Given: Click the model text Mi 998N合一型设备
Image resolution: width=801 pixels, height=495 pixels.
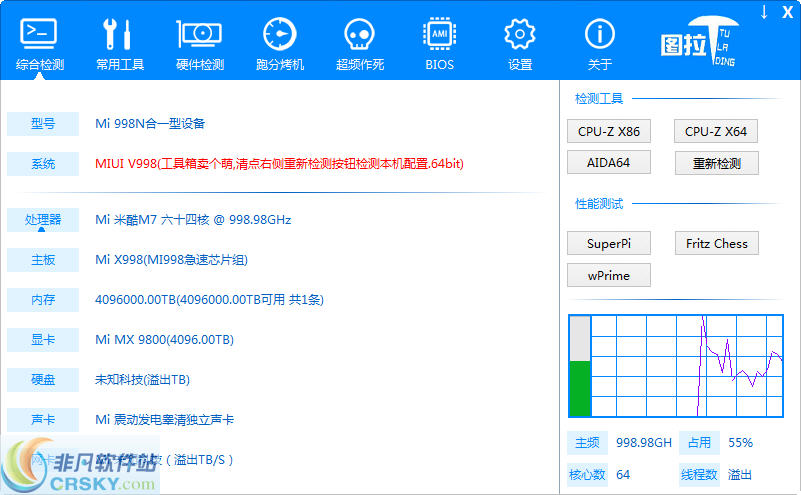Looking at the screenshot, I should (150, 124).
